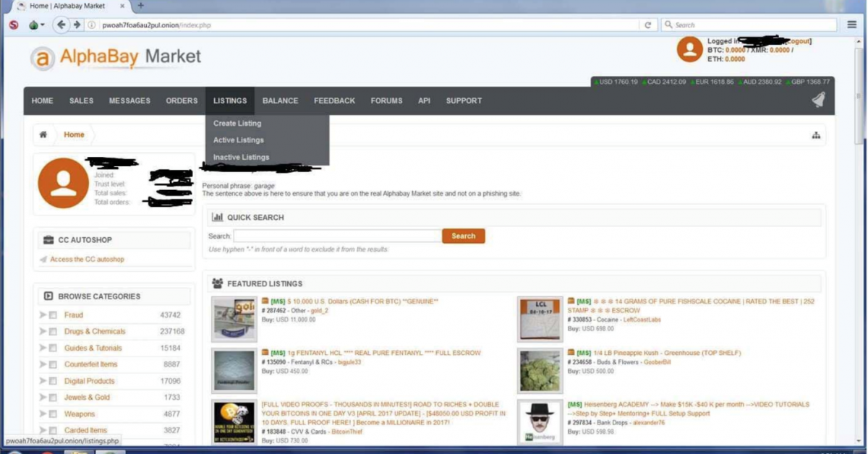
Task: Tick the Drugs & Chemicals checkbox
Action: [53, 332]
